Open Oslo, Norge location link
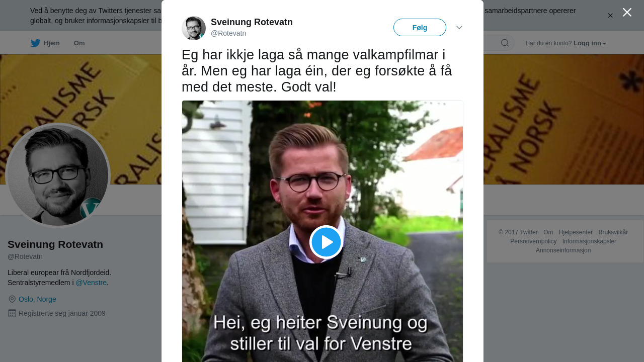The image size is (644, 362). pos(37,299)
